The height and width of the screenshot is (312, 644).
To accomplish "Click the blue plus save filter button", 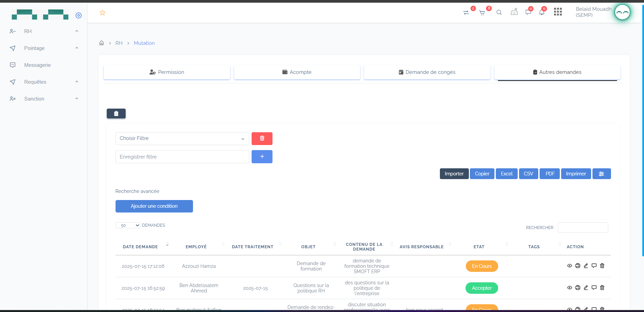I will click(x=262, y=157).
